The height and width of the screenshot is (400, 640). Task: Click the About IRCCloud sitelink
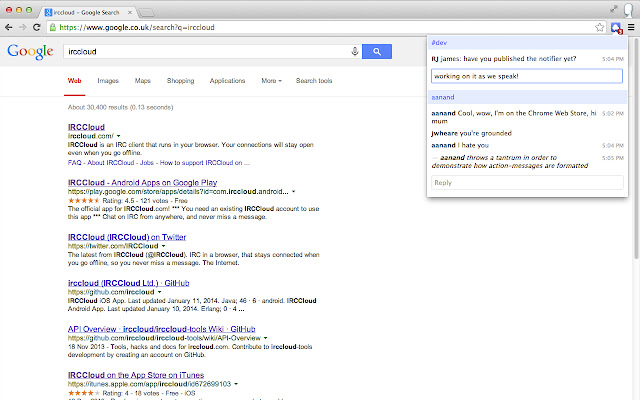pyautogui.click(x=111, y=163)
